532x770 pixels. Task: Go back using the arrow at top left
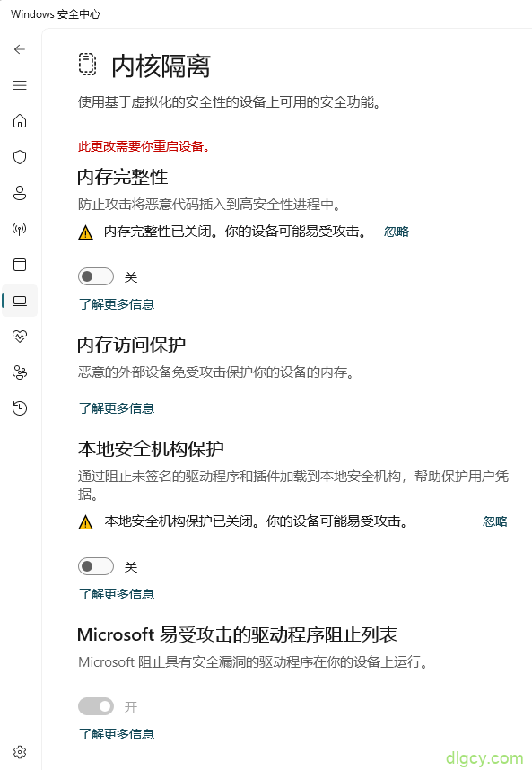pos(18,49)
